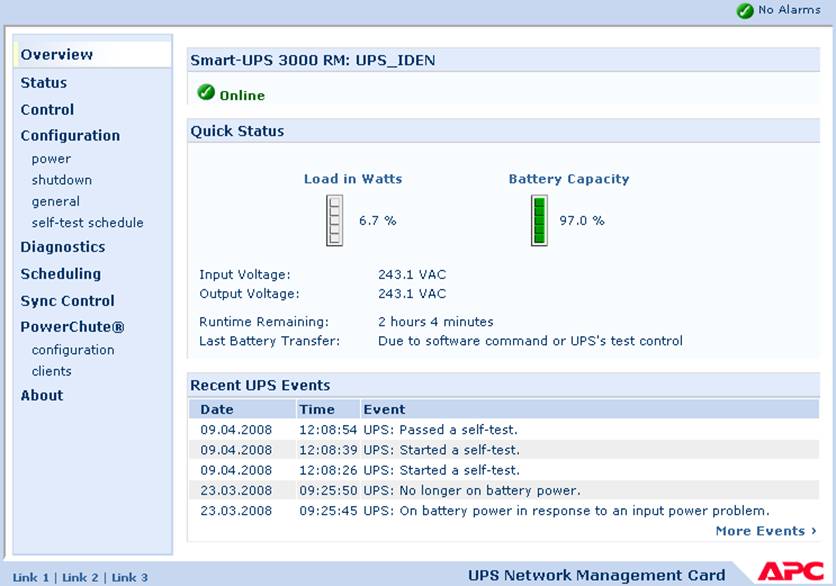Click the APC logo
Screen dimensions: 836x586
point(791,571)
